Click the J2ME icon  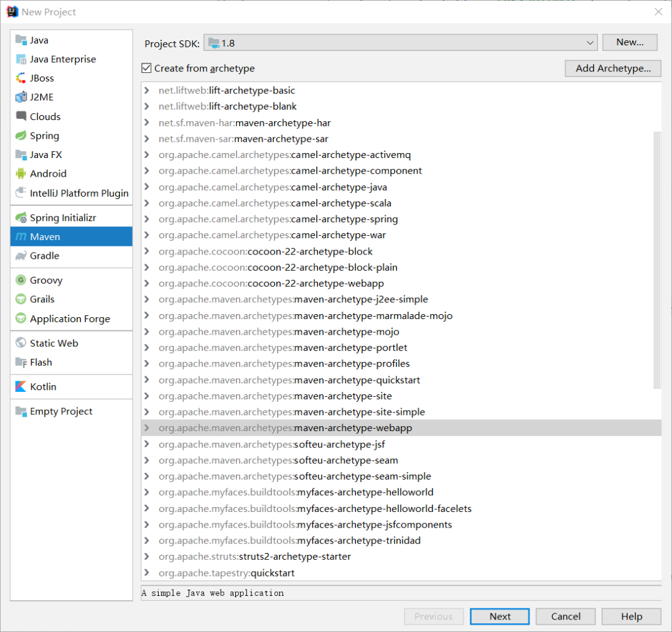[21, 97]
